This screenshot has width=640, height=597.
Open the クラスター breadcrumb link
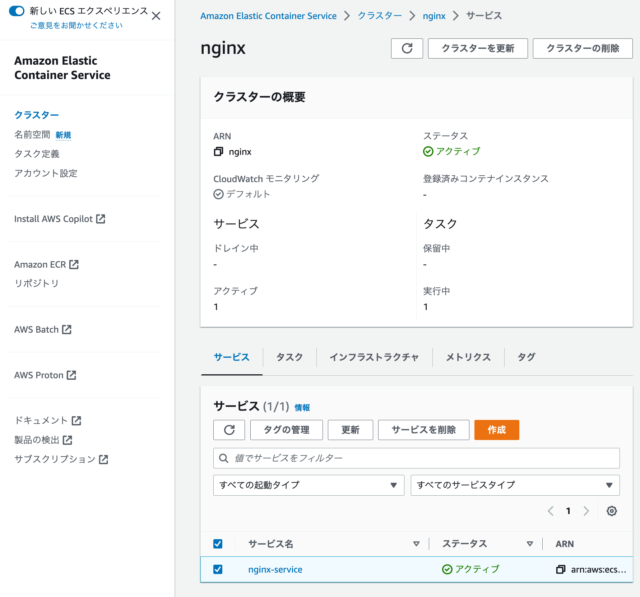coord(380,16)
